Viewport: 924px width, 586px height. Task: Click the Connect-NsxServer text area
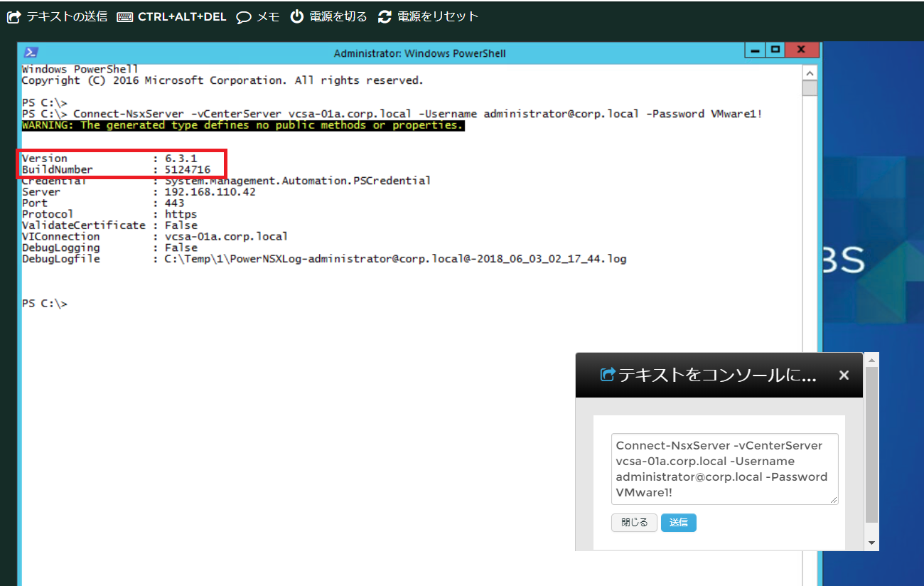tap(724, 469)
